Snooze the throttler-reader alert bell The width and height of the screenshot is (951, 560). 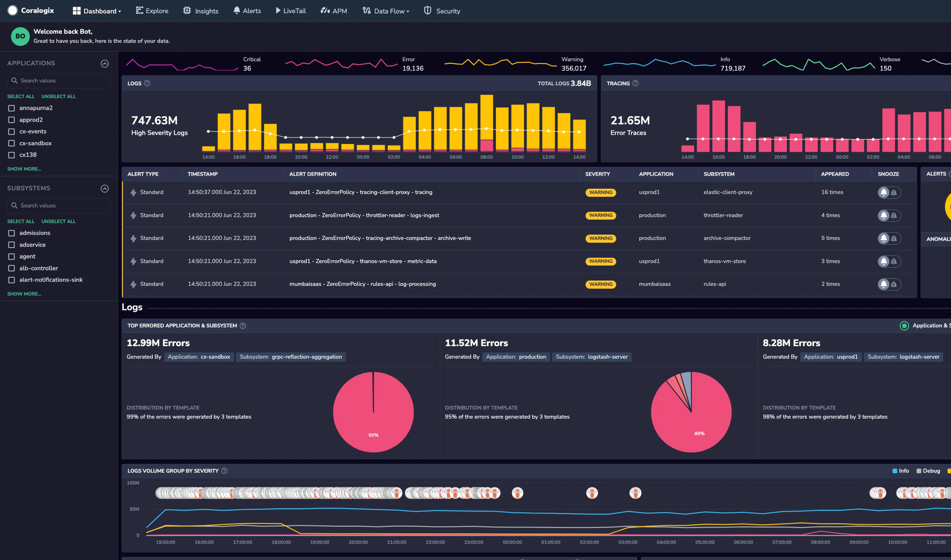coord(883,215)
